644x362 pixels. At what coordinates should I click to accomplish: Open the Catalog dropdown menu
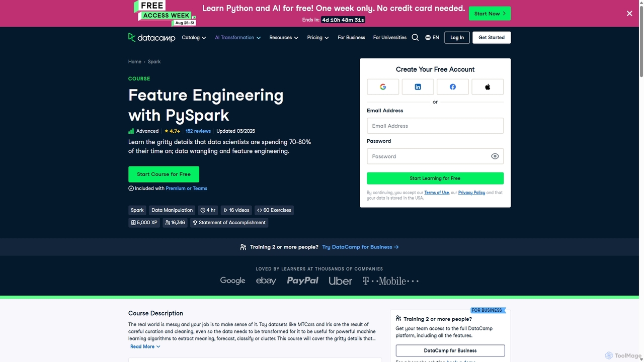click(194, 37)
